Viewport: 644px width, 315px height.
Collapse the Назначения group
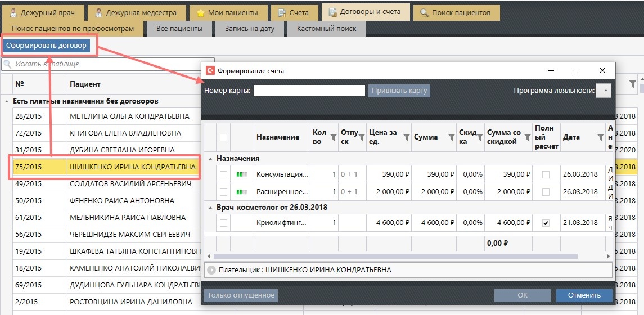210,159
